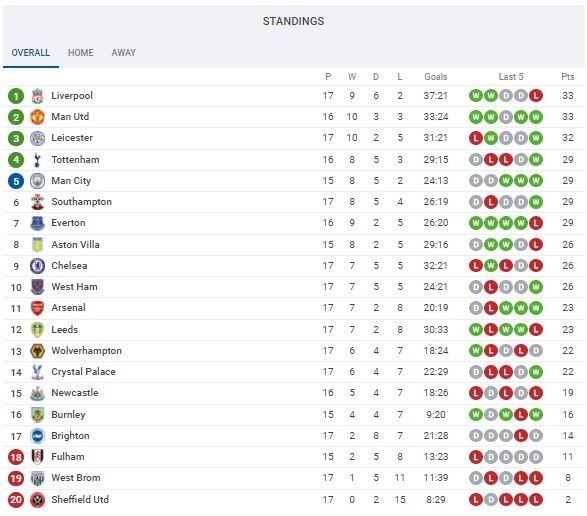Click the Leicester club badge
The width and height of the screenshot is (587, 516).
click(x=37, y=138)
